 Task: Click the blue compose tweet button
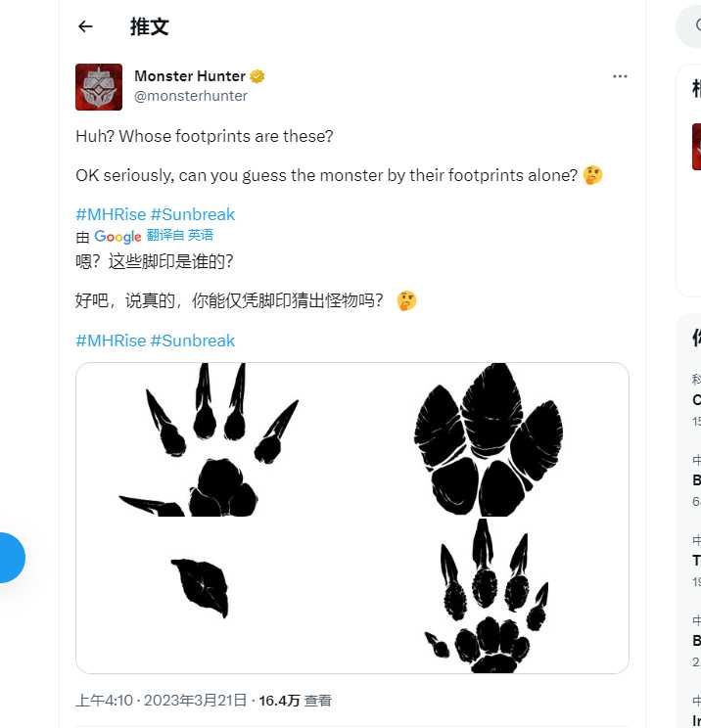click(x=10, y=558)
